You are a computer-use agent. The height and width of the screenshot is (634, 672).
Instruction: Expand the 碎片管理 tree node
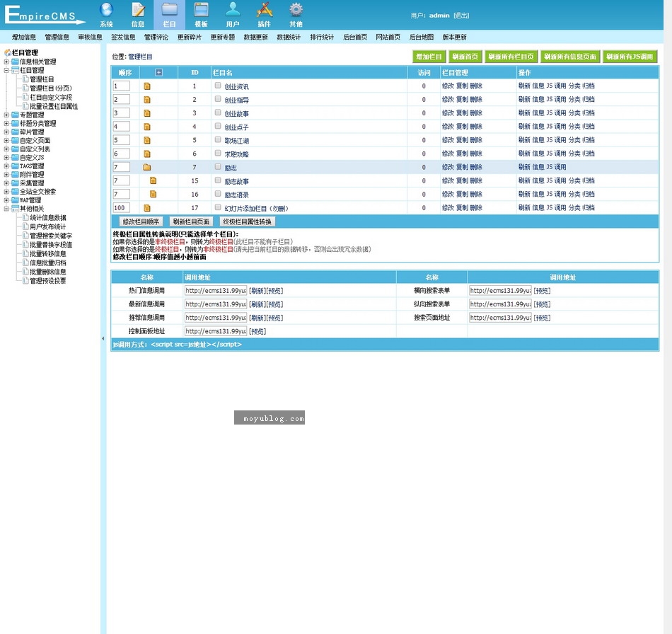point(6,132)
